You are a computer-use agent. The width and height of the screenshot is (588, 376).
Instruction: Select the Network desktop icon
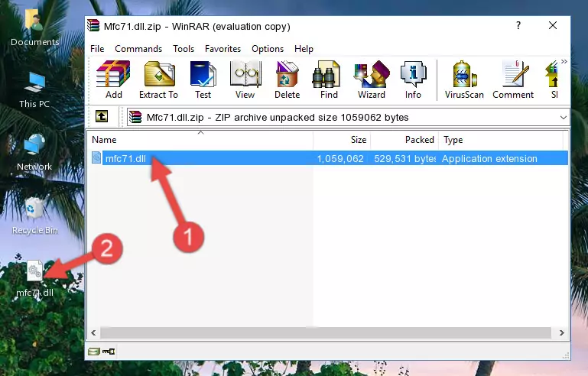coord(34,153)
